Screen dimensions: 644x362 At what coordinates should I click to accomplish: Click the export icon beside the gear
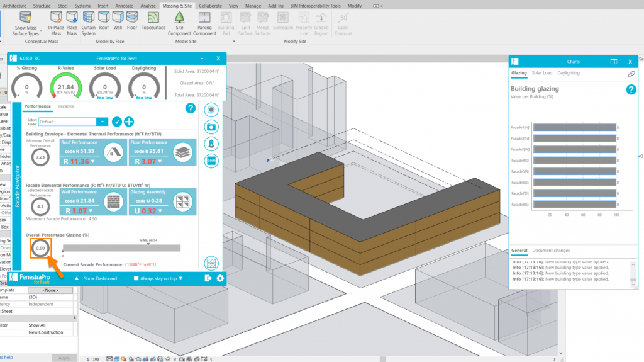[208, 278]
